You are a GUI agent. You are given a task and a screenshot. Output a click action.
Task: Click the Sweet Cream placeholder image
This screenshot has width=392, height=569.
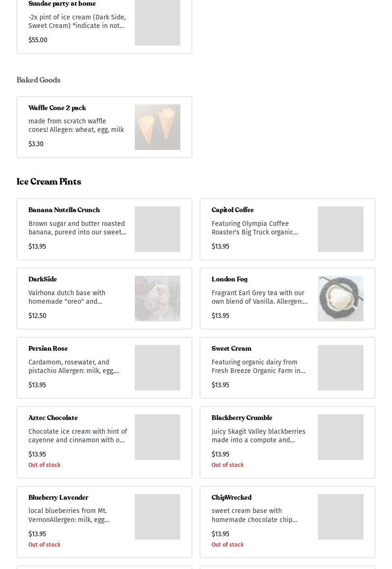coord(340,368)
